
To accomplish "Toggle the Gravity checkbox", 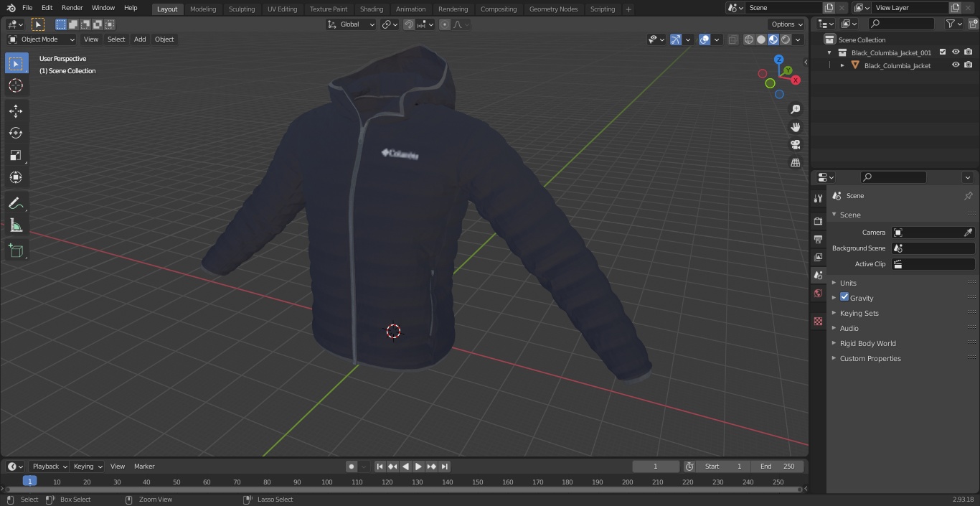I will pyautogui.click(x=844, y=297).
